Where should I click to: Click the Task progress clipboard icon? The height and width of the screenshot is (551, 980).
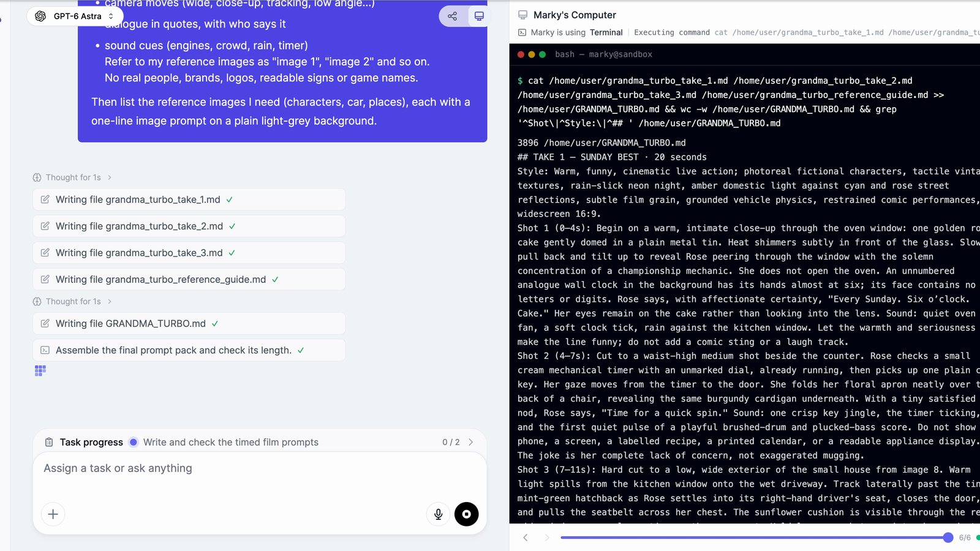coord(49,442)
